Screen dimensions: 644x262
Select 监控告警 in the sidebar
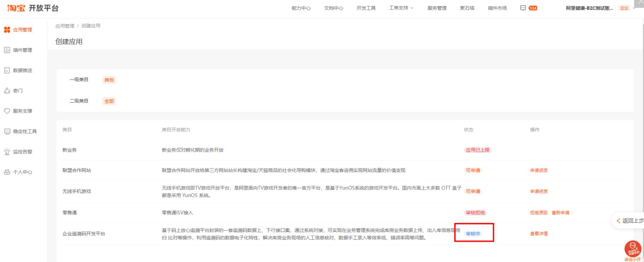[23, 152]
